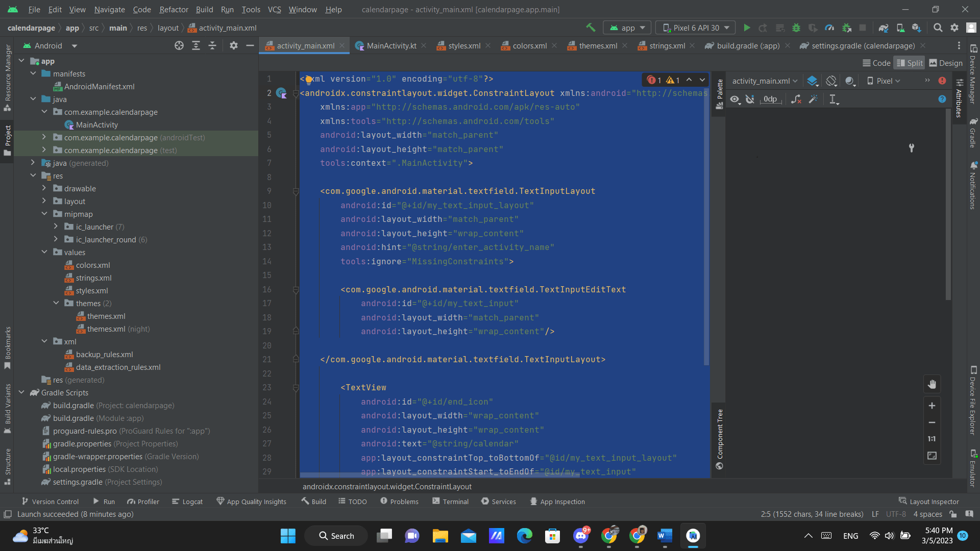Open the Pixel 6 API 30 device dropdown
This screenshot has width=980, height=551.
coord(695,28)
